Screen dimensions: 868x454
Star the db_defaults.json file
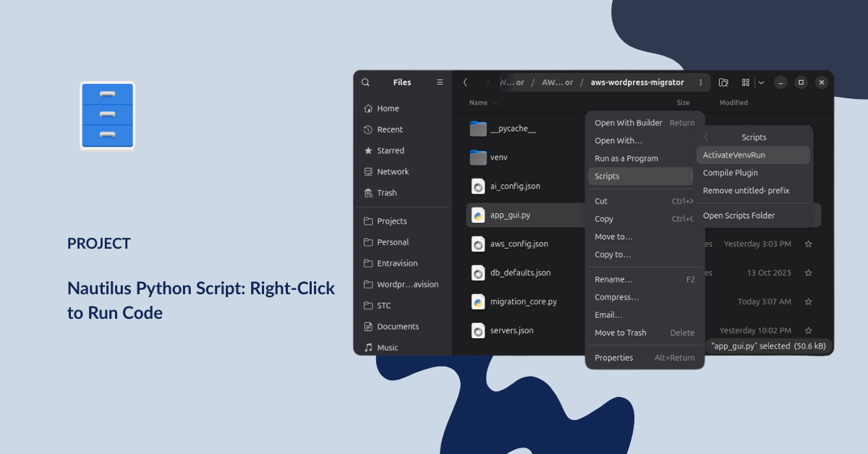(808, 273)
